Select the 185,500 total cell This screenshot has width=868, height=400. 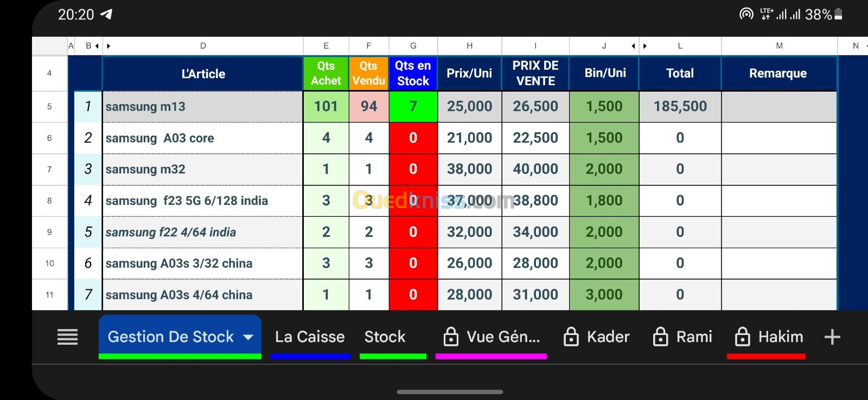pos(680,106)
